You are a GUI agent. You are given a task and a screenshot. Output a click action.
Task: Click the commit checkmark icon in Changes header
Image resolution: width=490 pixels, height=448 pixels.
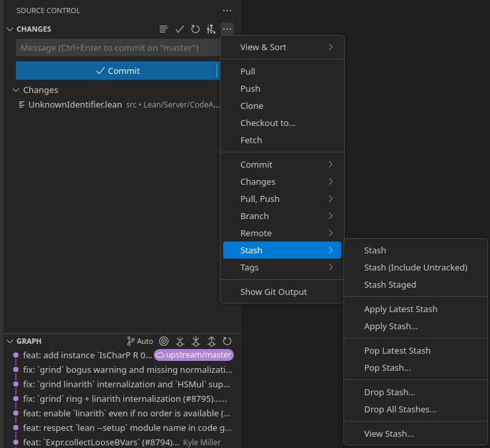179,29
